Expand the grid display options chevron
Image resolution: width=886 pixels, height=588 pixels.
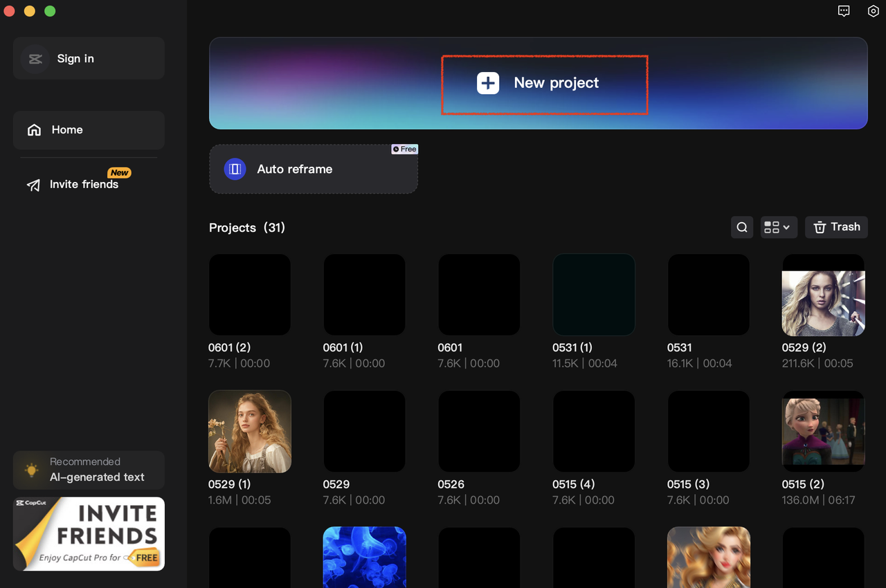point(787,227)
